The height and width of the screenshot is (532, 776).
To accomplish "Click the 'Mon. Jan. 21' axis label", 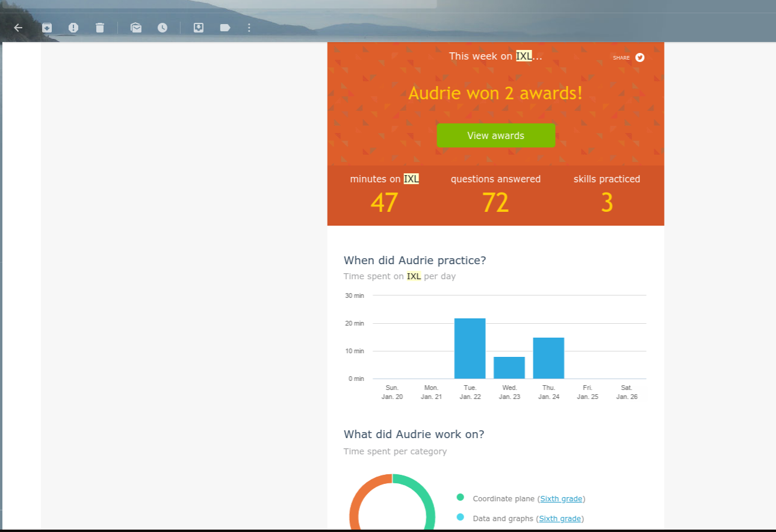I will click(x=431, y=392).
